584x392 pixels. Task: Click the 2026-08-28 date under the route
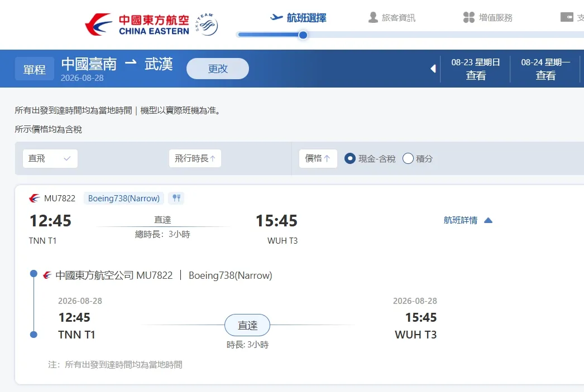click(x=82, y=78)
